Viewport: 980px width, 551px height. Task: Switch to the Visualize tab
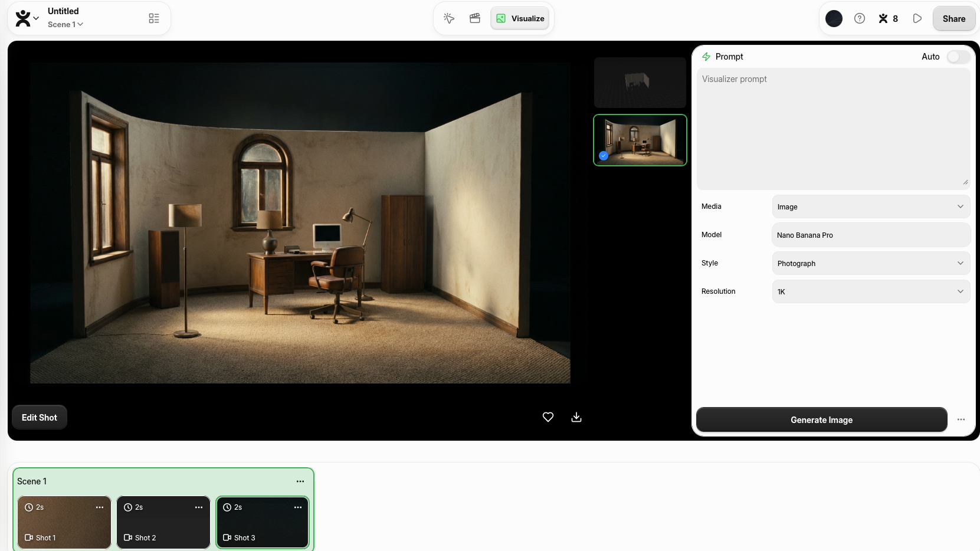(520, 18)
